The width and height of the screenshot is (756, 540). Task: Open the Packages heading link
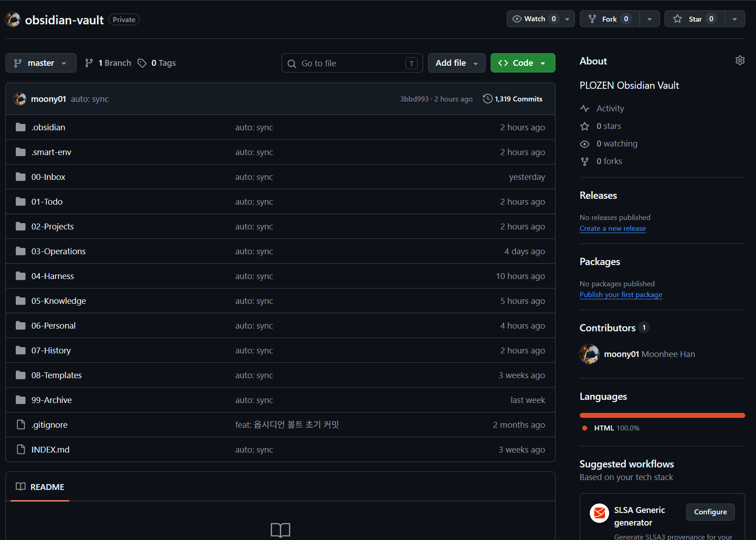tap(600, 261)
